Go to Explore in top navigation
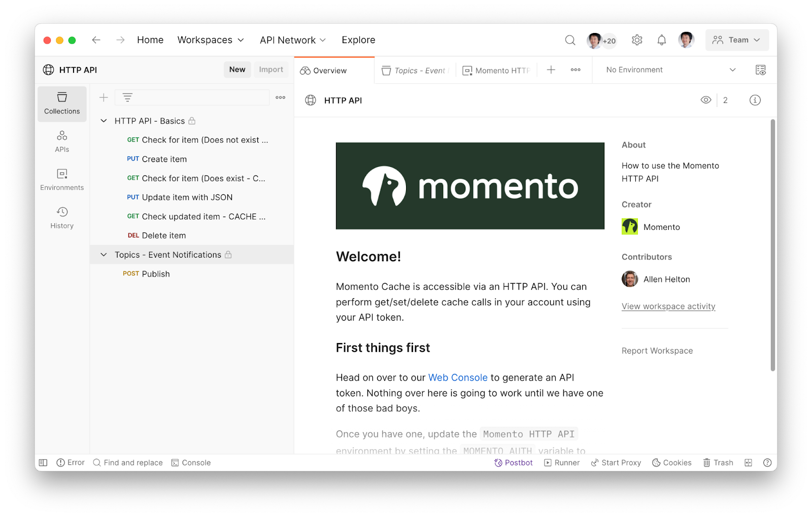This screenshot has height=517, width=812. [x=358, y=40]
